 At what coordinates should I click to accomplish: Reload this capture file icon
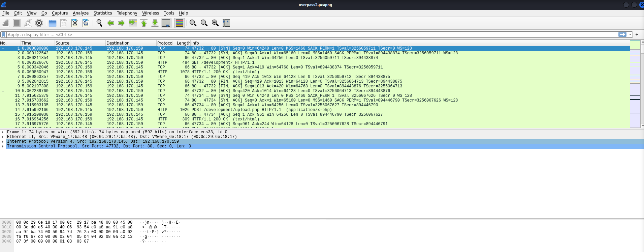86,23
